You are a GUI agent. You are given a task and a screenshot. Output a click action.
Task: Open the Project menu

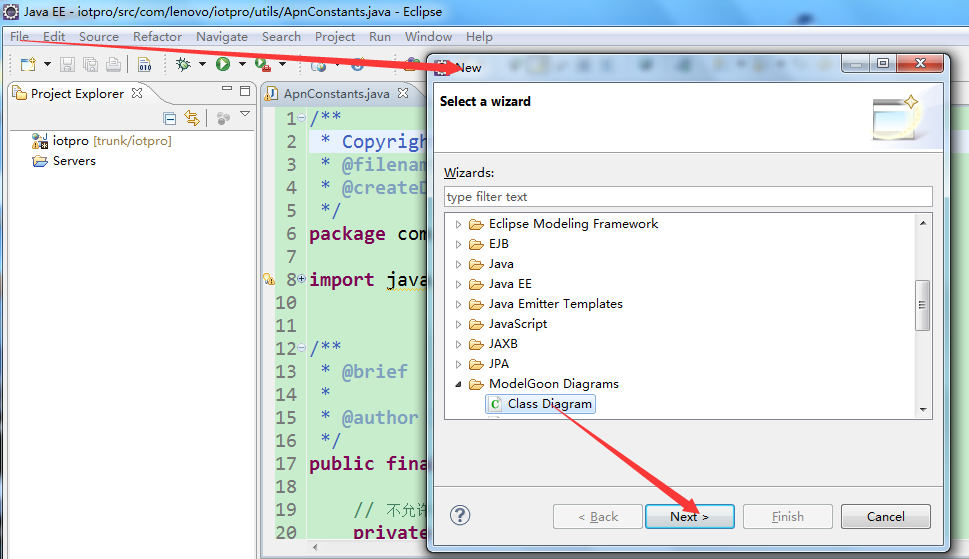pyautogui.click(x=334, y=36)
